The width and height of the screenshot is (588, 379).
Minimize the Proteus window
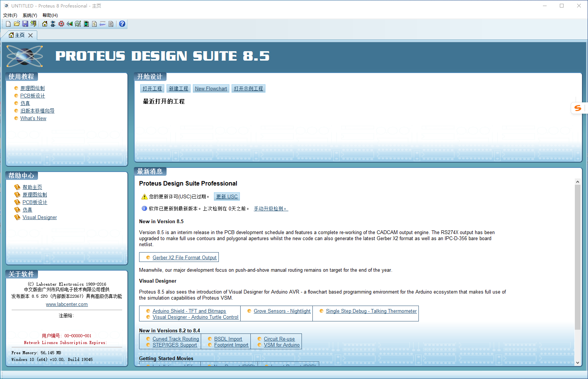544,6
